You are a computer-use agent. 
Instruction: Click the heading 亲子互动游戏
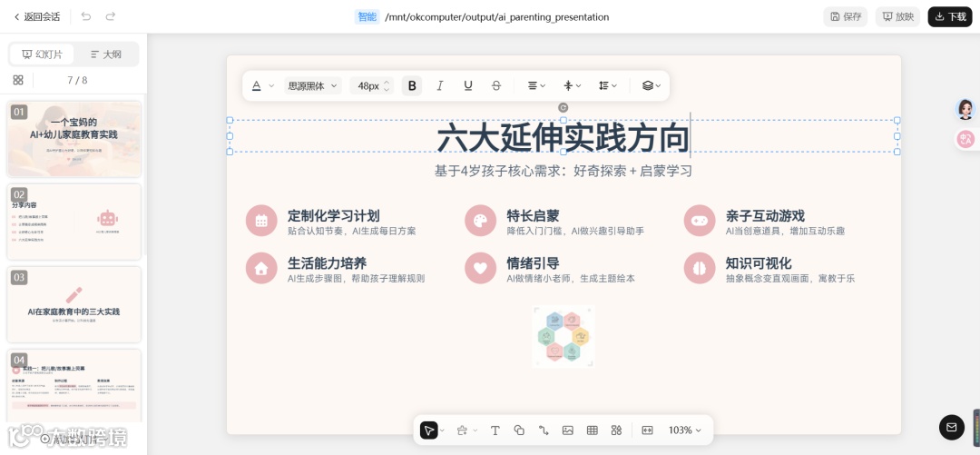(x=765, y=216)
